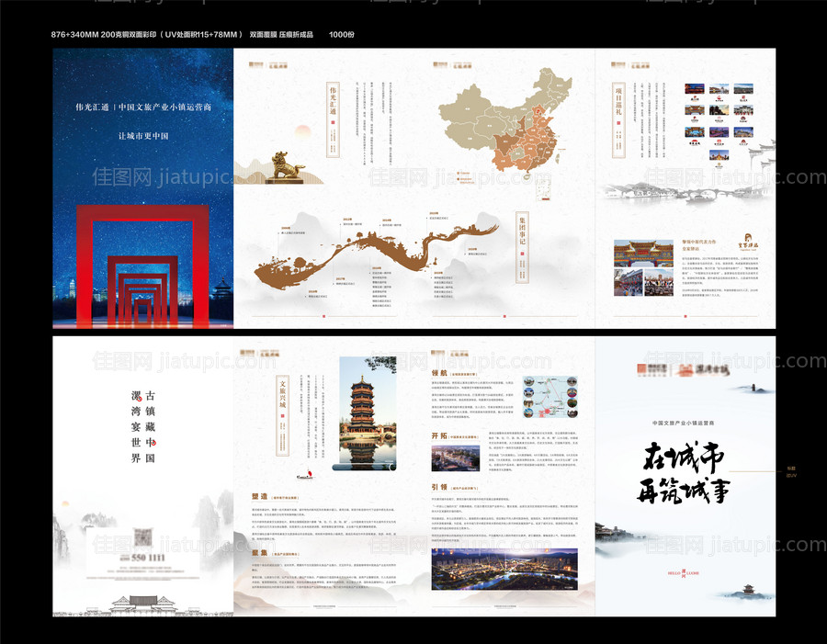Click the red seal beneath the 伟光汇通 heading
Viewport: 827px width, 644px height.
(331, 122)
